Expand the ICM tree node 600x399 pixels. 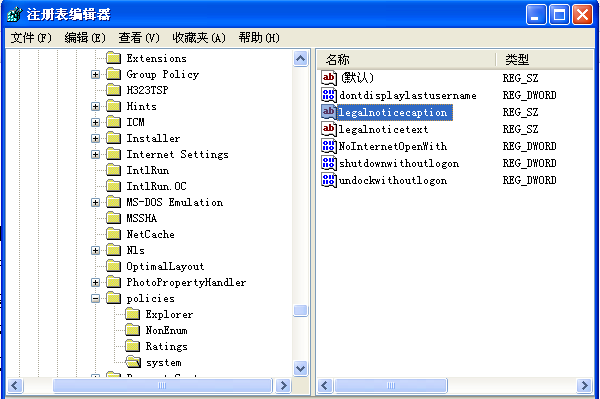pos(95,122)
